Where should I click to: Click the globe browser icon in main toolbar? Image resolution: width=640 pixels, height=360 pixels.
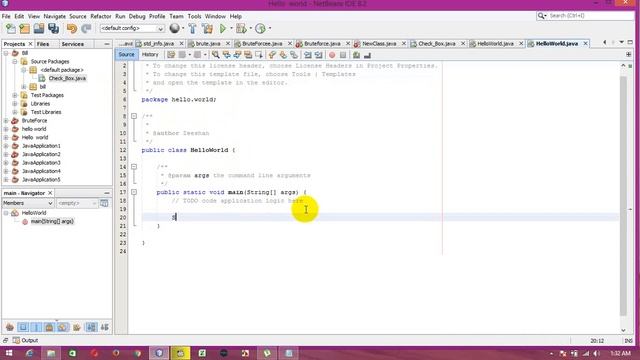coord(174,28)
